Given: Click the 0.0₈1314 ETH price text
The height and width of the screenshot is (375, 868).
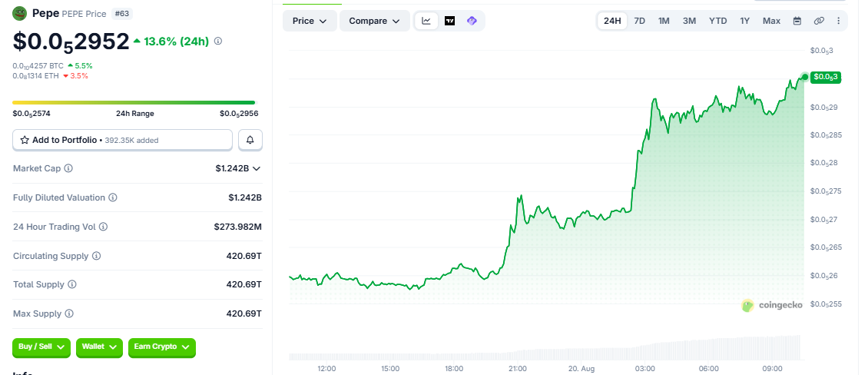Looking at the screenshot, I should (36, 76).
